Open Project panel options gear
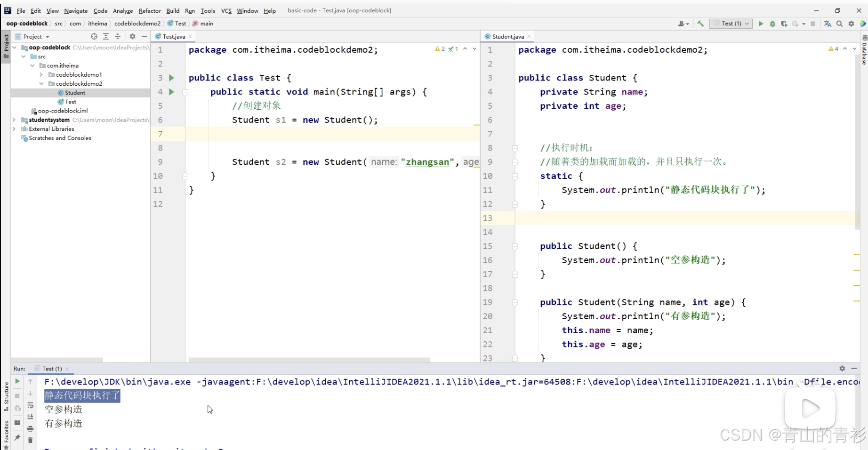The image size is (868, 450). [132, 36]
